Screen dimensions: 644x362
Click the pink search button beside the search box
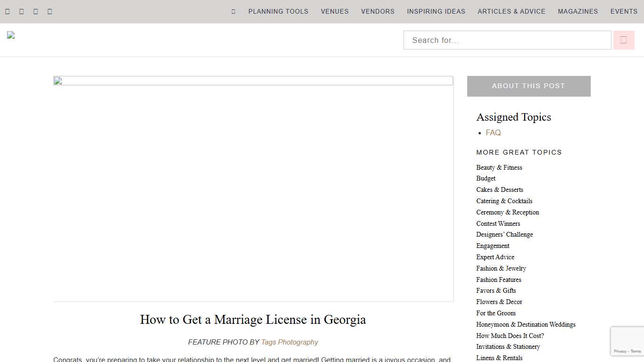pos(624,40)
